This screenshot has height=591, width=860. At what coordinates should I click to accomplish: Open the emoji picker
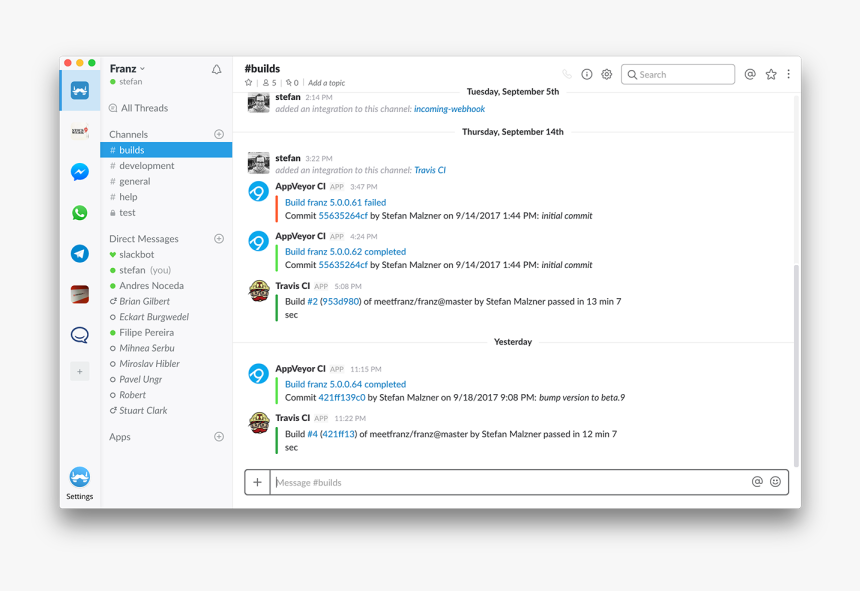(x=776, y=482)
